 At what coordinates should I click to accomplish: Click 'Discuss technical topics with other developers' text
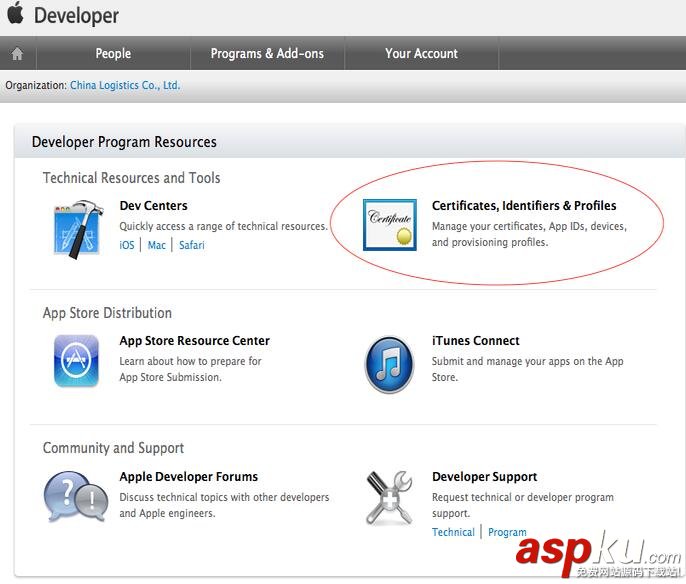[x=224, y=497]
